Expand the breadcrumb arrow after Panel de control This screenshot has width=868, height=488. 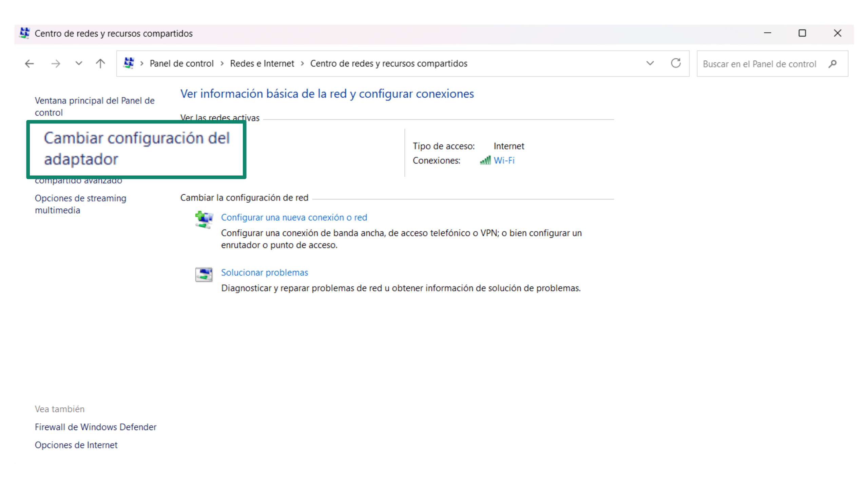(x=222, y=63)
